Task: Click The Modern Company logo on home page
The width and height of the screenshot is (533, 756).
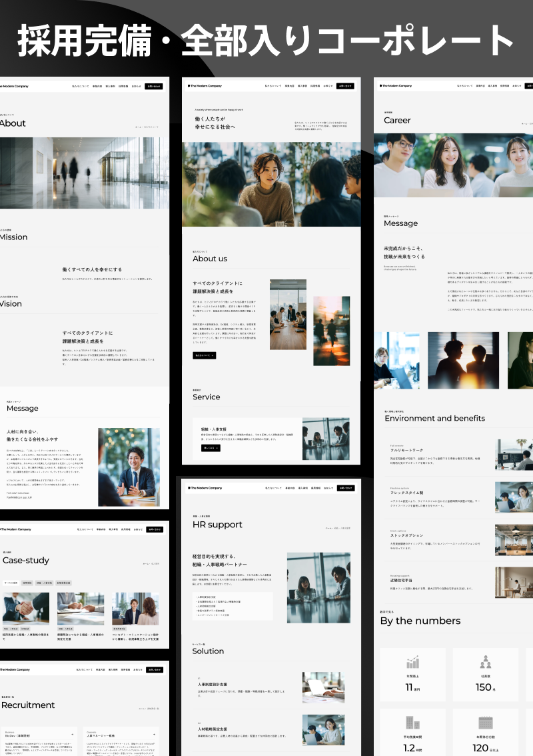Action: tap(205, 86)
